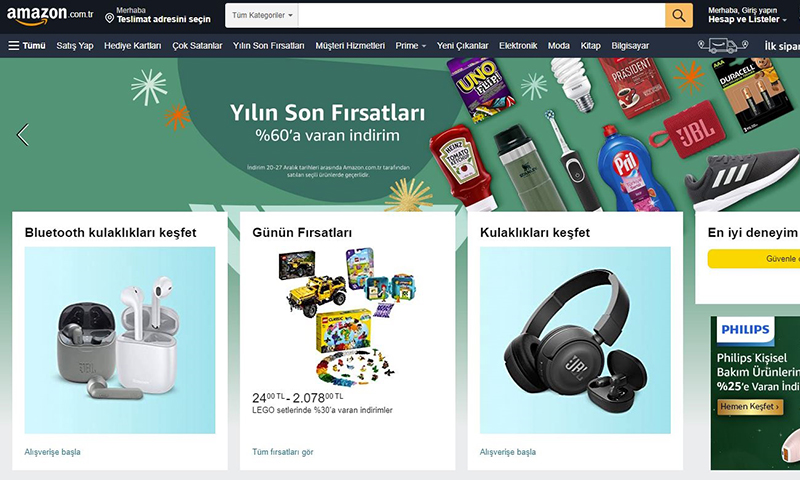800x480 pixels.
Task: Click the orange search magnifier button
Action: coord(679,15)
